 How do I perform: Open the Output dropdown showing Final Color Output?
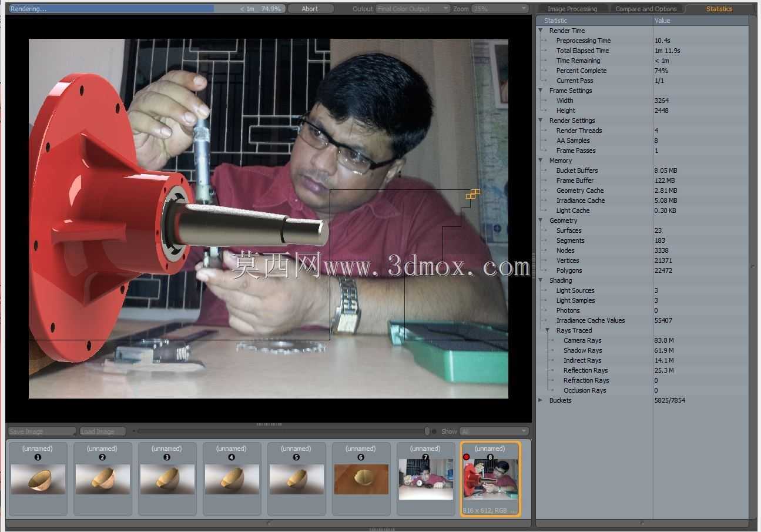pyautogui.click(x=413, y=9)
